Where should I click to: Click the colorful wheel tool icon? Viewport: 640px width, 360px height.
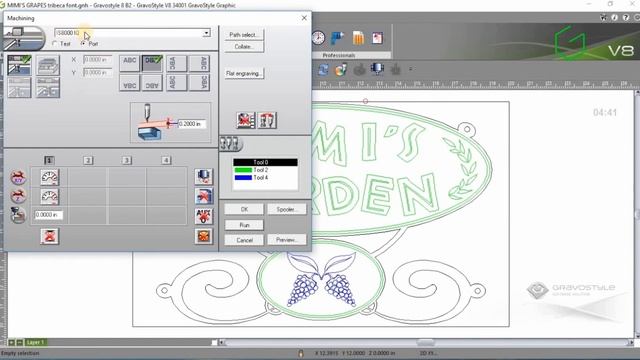(341, 70)
